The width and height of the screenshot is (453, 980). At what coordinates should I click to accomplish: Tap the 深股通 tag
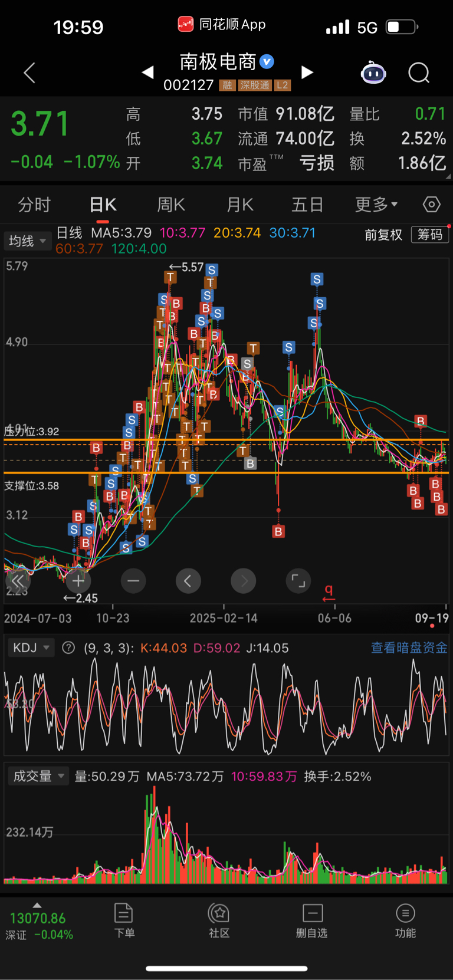point(255,85)
